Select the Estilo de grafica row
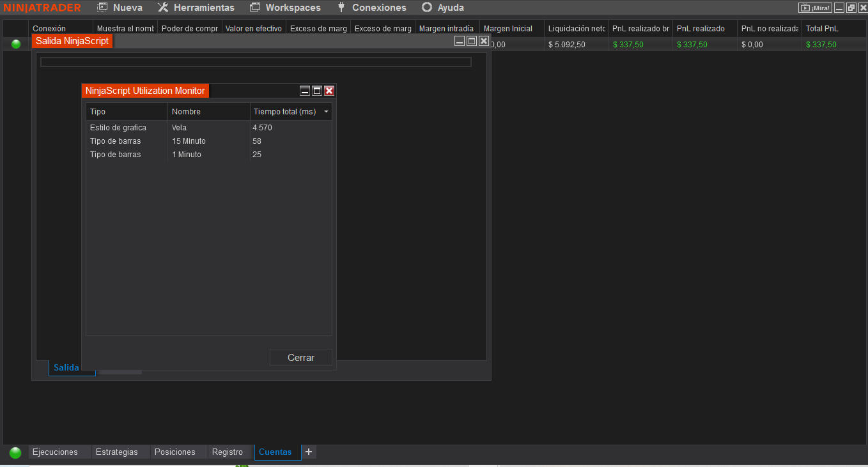This screenshot has height=467, width=868. point(209,128)
